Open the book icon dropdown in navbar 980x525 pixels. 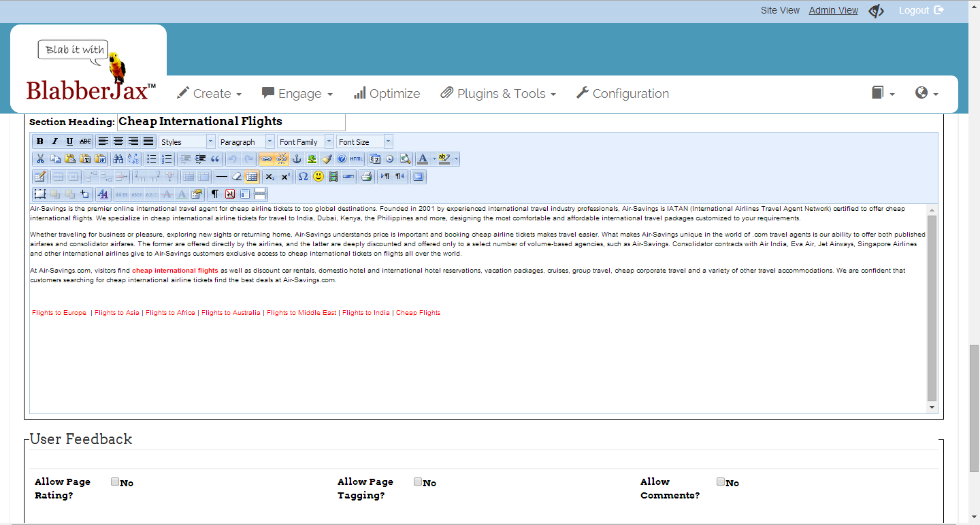[x=883, y=93]
